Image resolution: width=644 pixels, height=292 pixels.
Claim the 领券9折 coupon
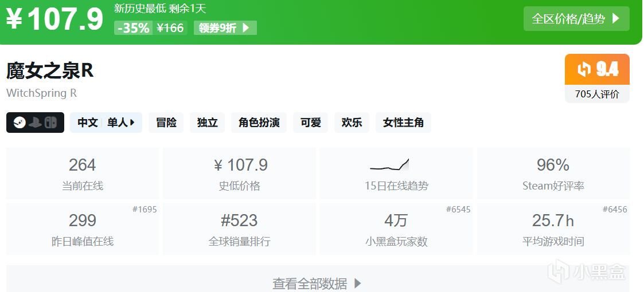point(225,28)
